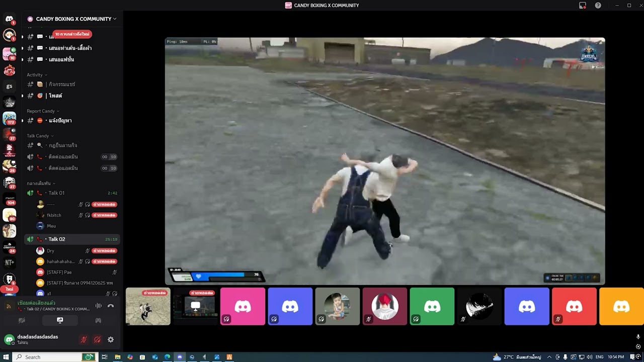The width and height of the screenshot is (644, 362).
Task: Show hidden icons in system tray
Action: click(x=549, y=357)
